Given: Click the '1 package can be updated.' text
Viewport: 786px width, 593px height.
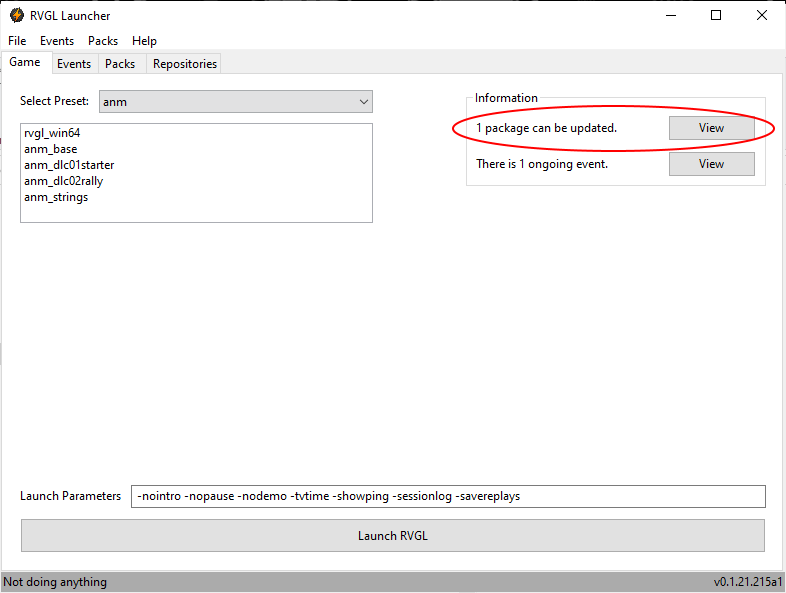Looking at the screenshot, I should pyautogui.click(x=546, y=128).
